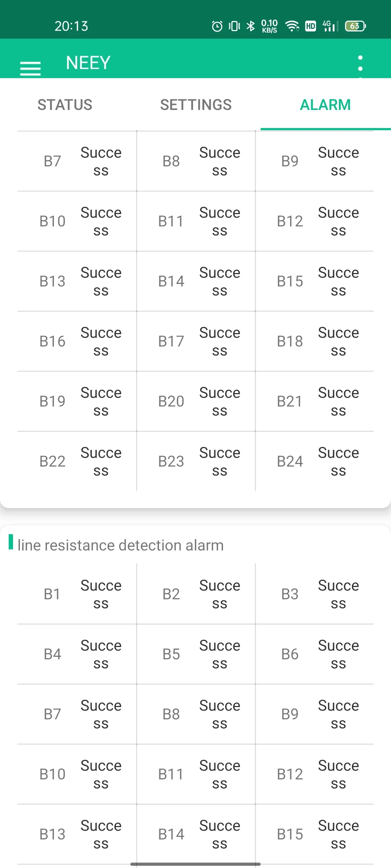
Task: Tap the bottom home gesture bar
Action: pos(195,864)
